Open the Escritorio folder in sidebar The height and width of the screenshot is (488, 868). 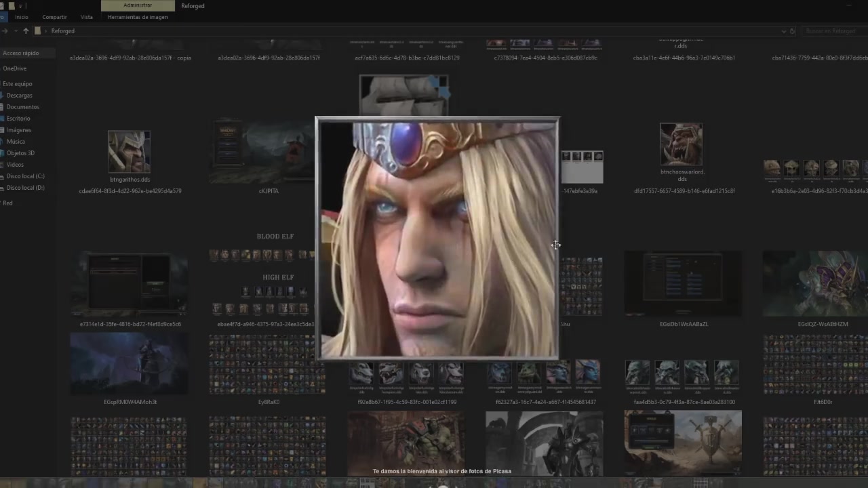[18, 119]
